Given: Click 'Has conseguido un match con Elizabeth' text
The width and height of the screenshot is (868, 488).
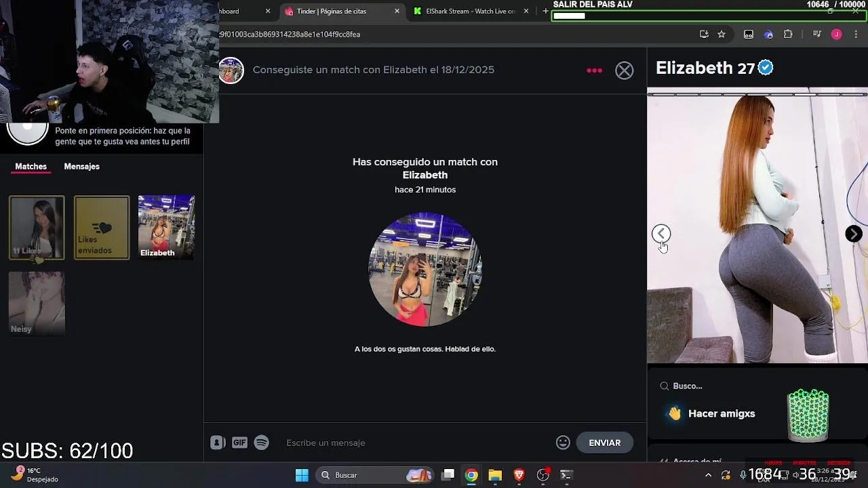Looking at the screenshot, I should [x=425, y=169].
